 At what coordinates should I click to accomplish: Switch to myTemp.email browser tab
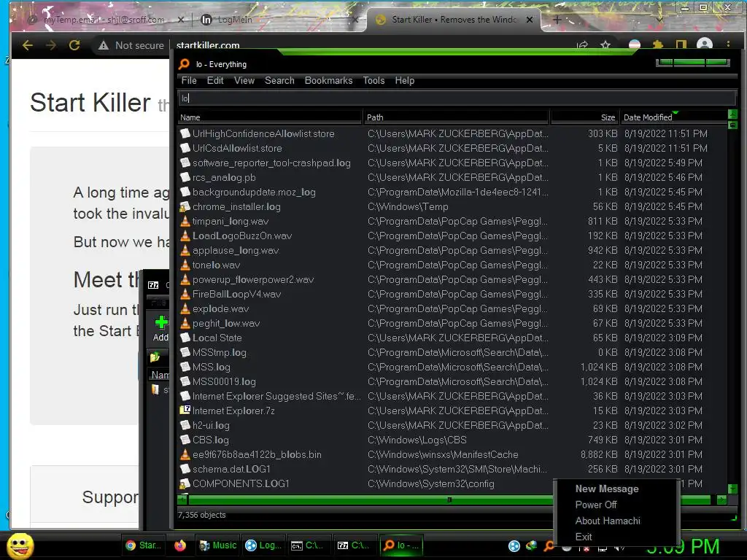click(104, 20)
